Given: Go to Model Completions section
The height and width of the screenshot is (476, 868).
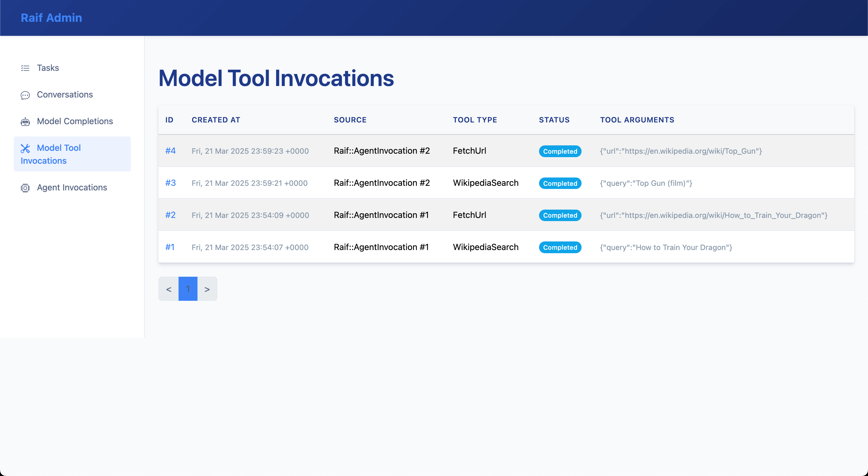Looking at the screenshot, I should click(72, 121).
